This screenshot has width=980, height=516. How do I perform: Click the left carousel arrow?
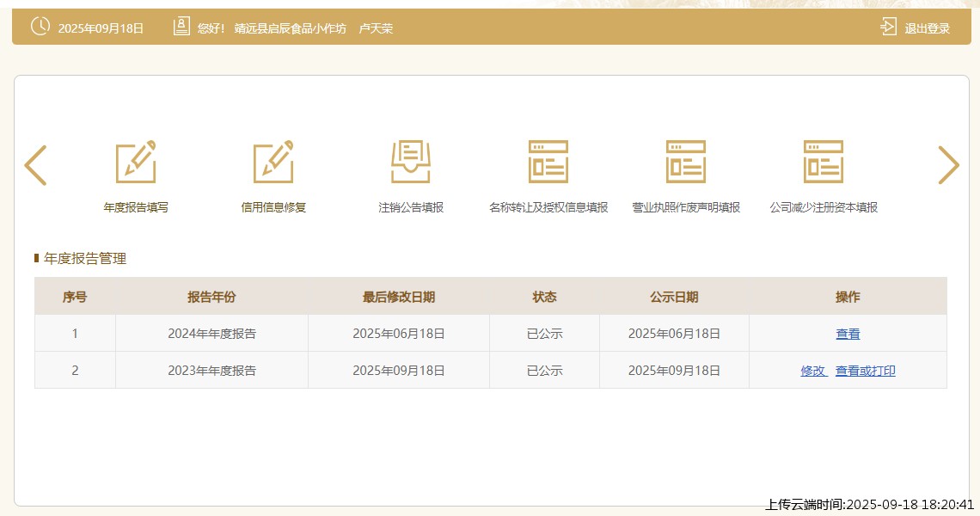pos(35,165)
